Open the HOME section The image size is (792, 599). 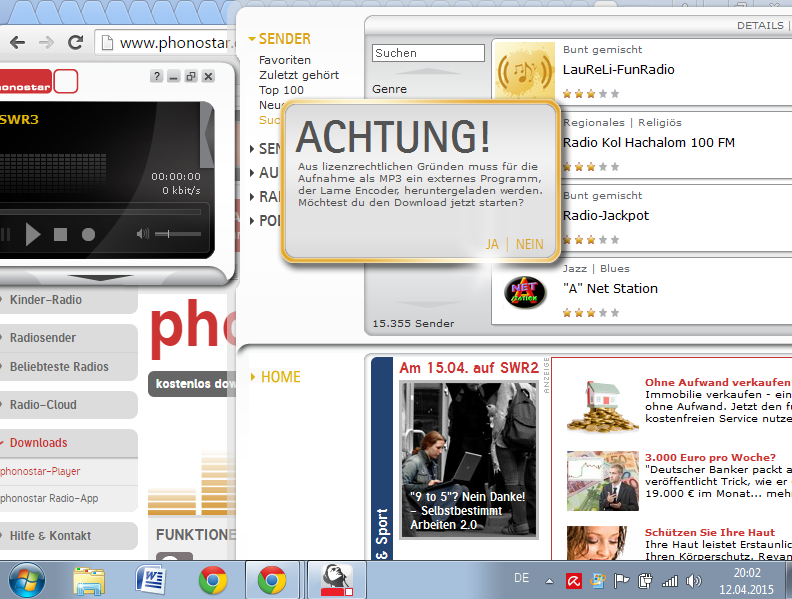[276, 377]
